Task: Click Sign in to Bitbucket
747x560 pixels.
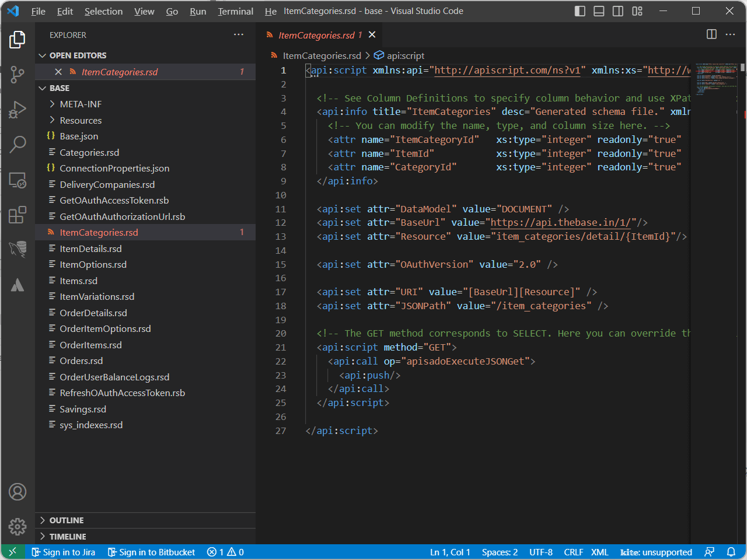Action: [152, 552]
